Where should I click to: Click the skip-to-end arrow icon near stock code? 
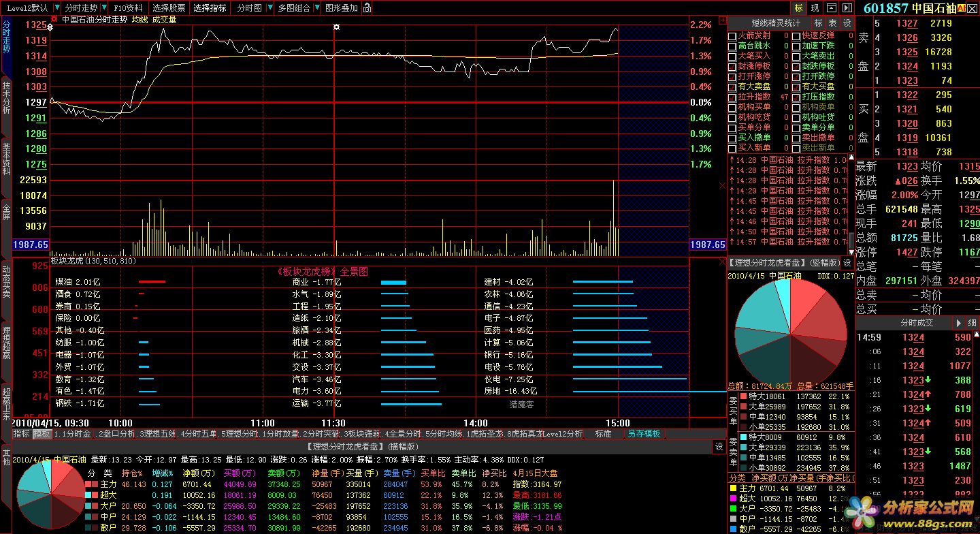tap(847, 7)
